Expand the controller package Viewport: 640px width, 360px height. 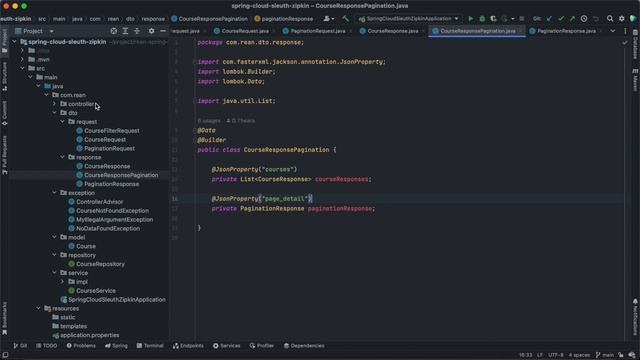click(x=54, y=104)
